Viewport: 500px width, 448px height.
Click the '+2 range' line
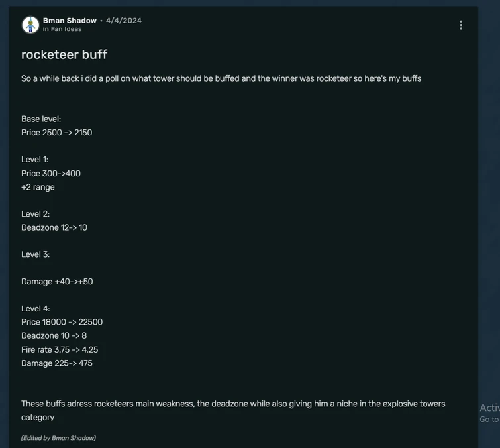coord(38,187)
